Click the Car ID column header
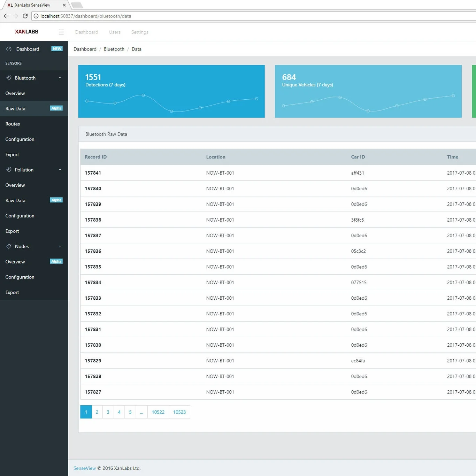The height and width of the screenshot is (476, 476). coord(358,157)
